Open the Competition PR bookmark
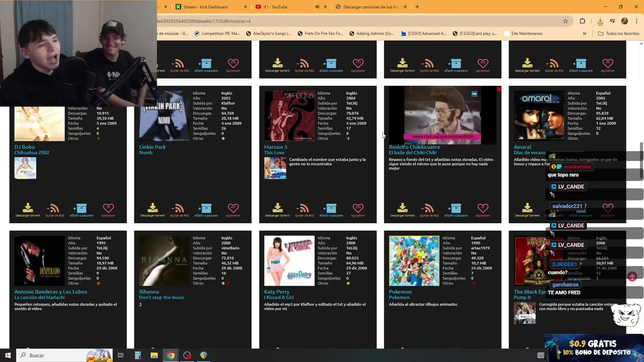644x362 pixels. [x=216, y=34]
